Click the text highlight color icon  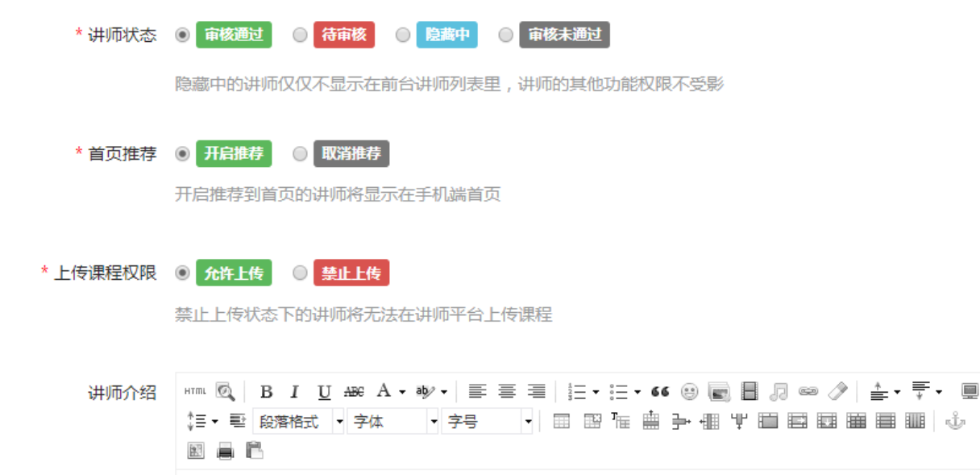(425, 392)
